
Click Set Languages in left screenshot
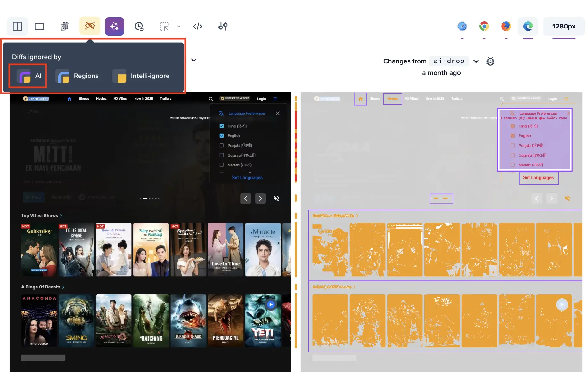click(x=247, y=177)
